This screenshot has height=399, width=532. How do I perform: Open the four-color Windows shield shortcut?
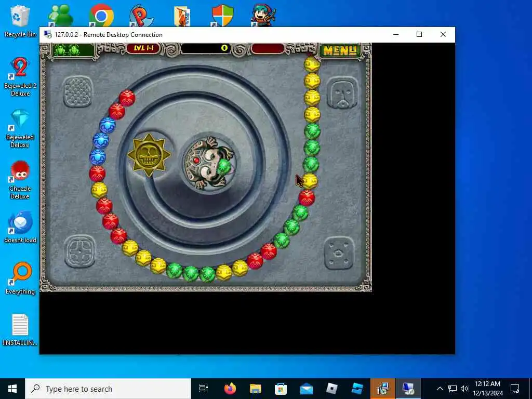pos(222,15)
